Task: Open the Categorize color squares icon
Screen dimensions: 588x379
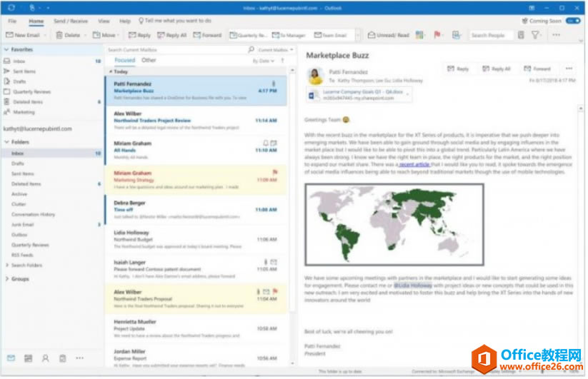Action: click(x=420, y=35)
